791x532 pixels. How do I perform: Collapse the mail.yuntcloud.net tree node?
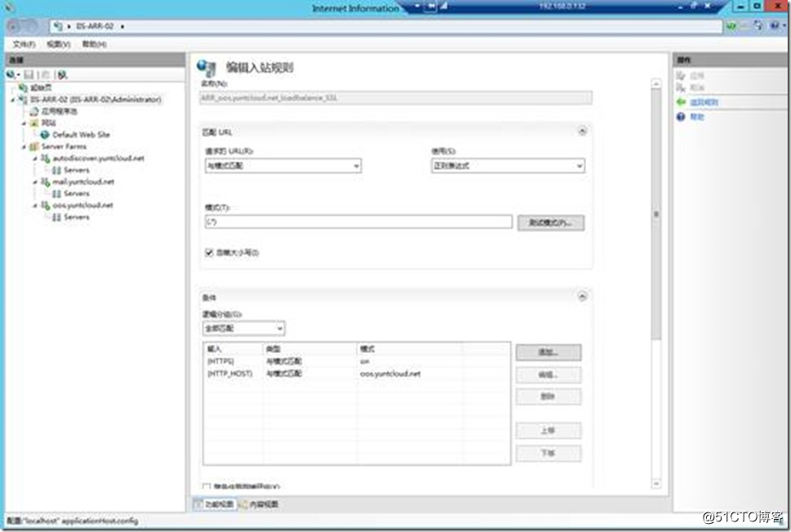(35, 182)
